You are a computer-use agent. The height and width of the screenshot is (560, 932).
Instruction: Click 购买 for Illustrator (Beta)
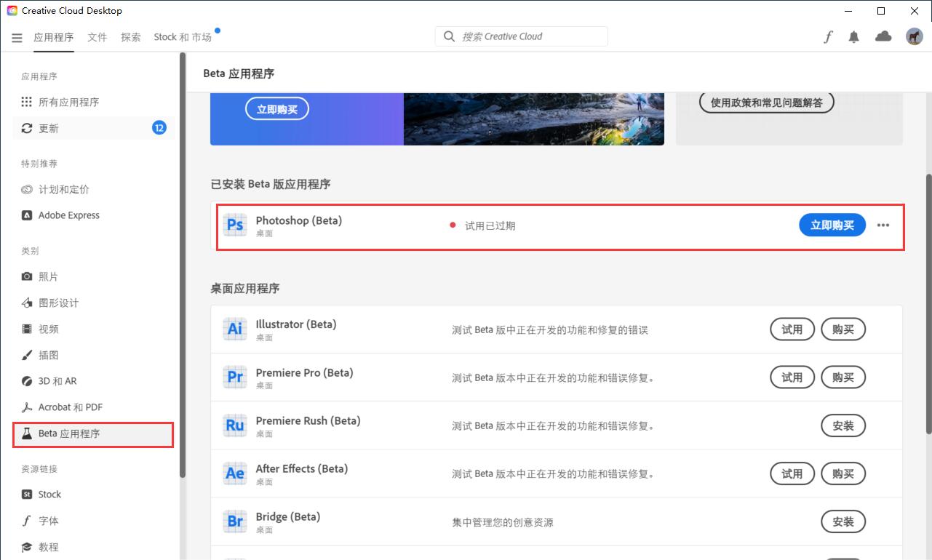(843, 329)
